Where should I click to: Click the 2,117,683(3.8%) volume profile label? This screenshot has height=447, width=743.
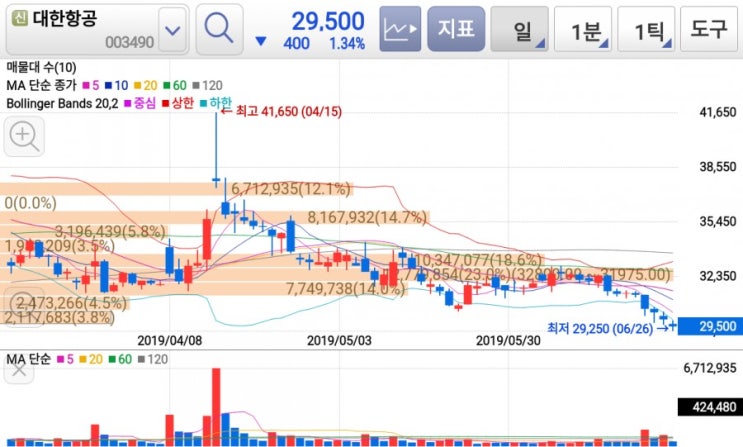pos(59,317)
